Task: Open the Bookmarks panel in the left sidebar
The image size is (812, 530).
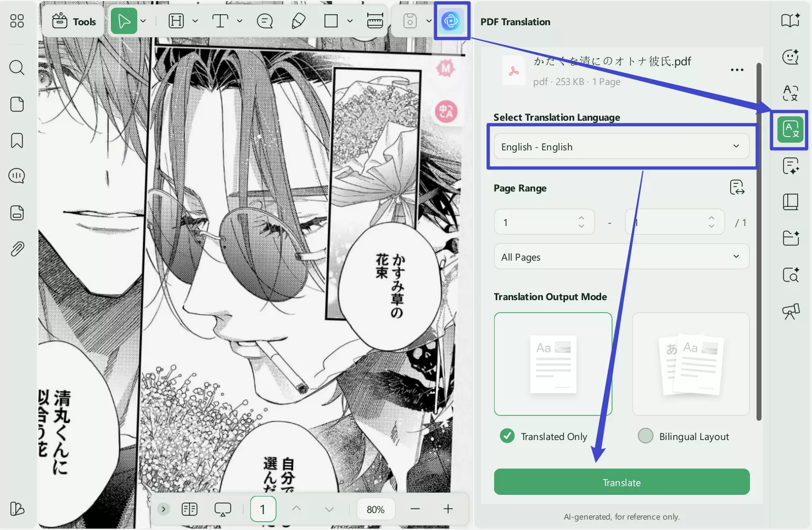Action: click(x=16, y=140)
